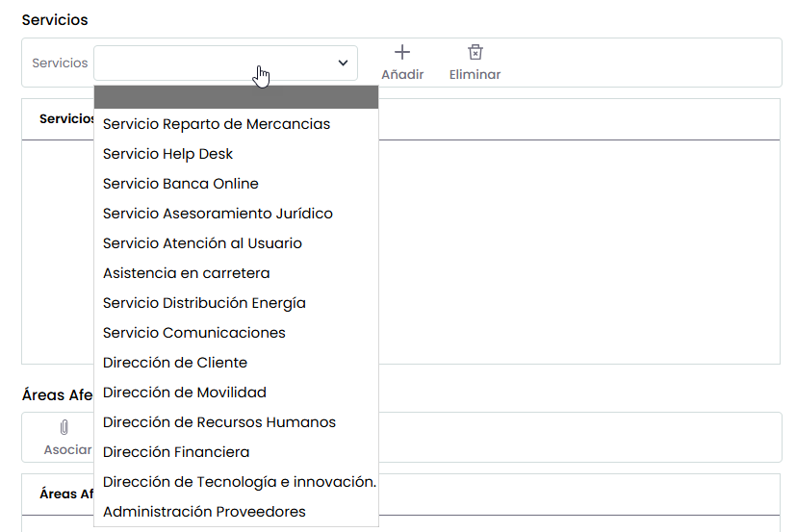The height and width of the screenshot is (532, 796).
Task: Click the paperclip Asociar icon
Action: (x=64, y=428)
